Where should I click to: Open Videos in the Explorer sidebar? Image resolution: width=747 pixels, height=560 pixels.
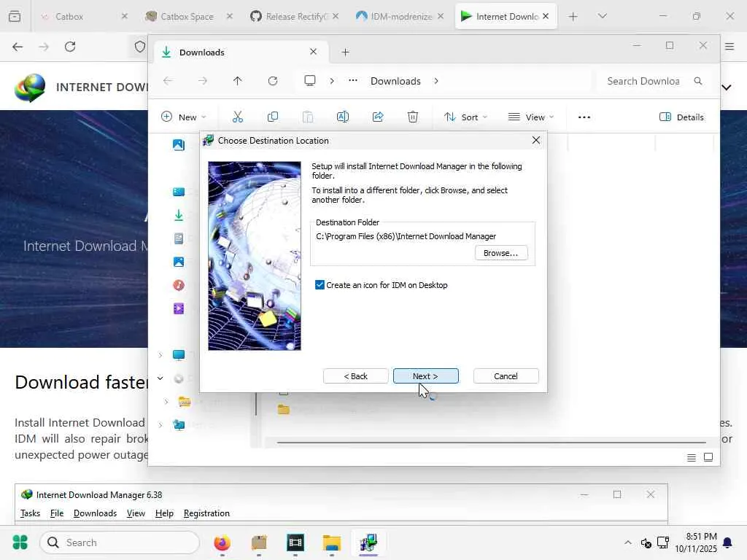tap(179, 308)
